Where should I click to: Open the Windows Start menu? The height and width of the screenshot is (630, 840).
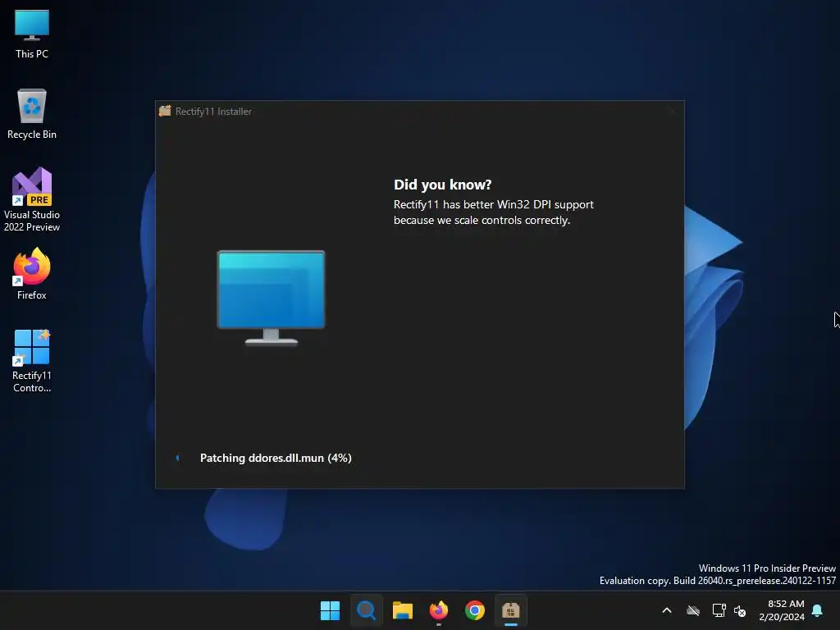pyautogui.click(x=330, y=610)
